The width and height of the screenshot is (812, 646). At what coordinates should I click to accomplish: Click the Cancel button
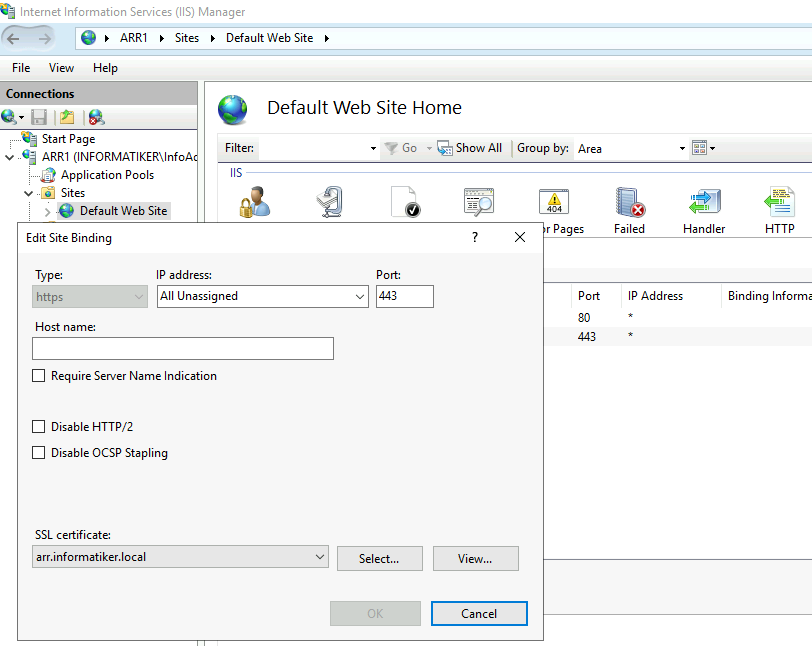coord(479,613)
